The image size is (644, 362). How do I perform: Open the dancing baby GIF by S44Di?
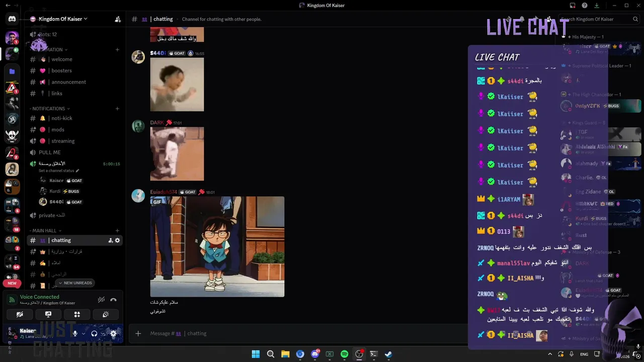click(x=177, y=84)
